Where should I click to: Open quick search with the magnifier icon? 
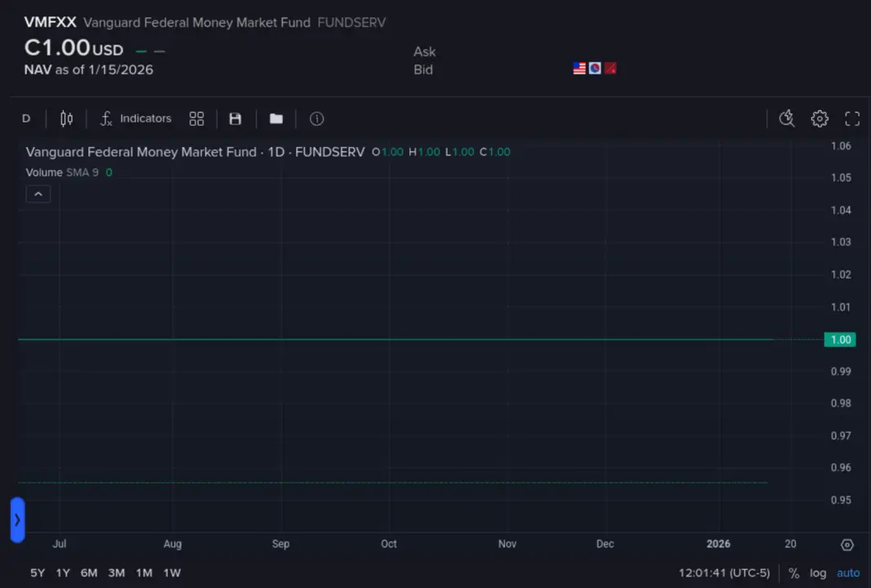tap(786, 118)
